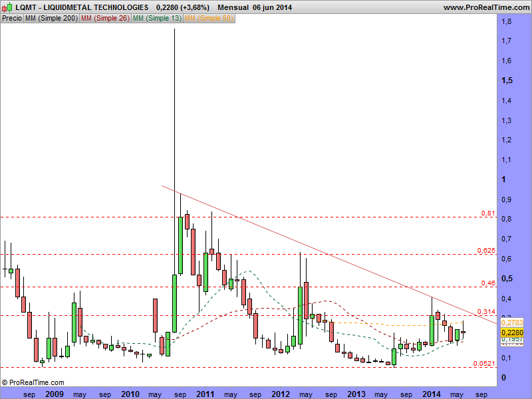The height and width of the screenshot is (399, 532).
Task: Click the bold 1,5 price axis label
Action: 507,80
